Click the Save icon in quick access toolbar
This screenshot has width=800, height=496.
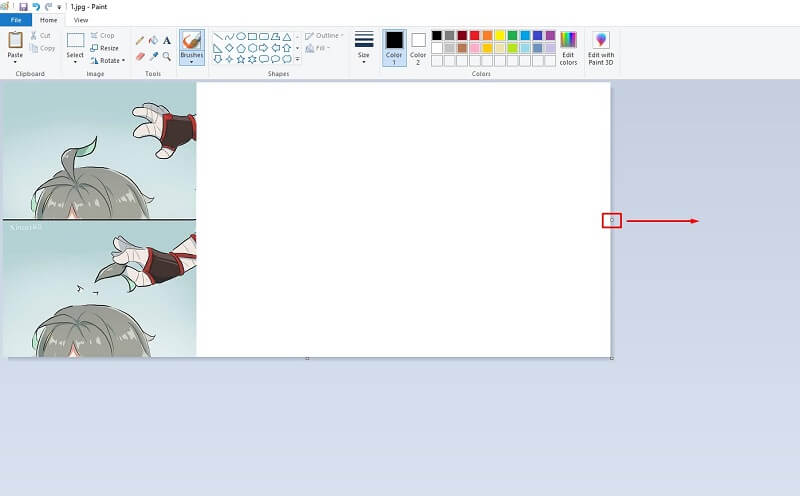coord(23,7)
